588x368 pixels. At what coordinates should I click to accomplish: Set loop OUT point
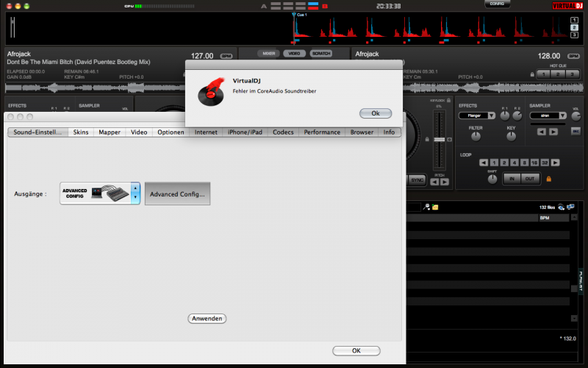click(x=530, y=179)
